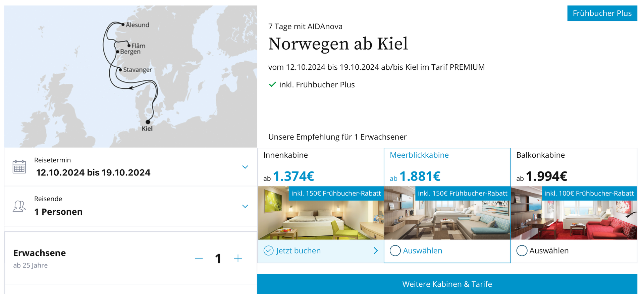Increase Erwachsene count with plus icon
The height and width of the screenshot is (294, 644).
[238, 259]
